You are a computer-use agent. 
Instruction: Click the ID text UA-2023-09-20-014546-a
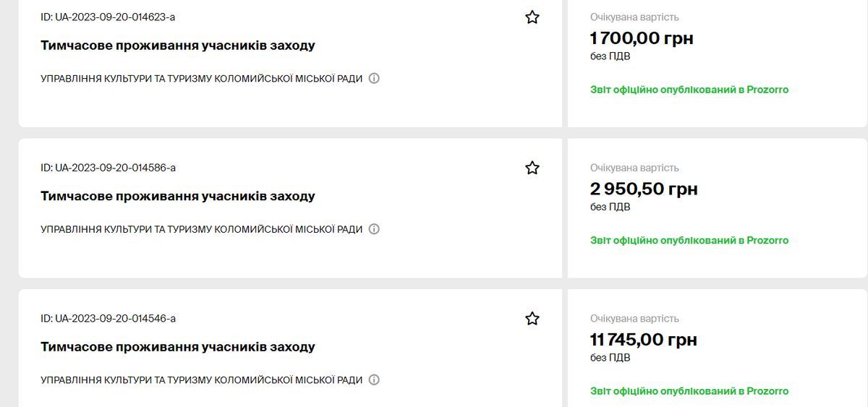point(108,319)
